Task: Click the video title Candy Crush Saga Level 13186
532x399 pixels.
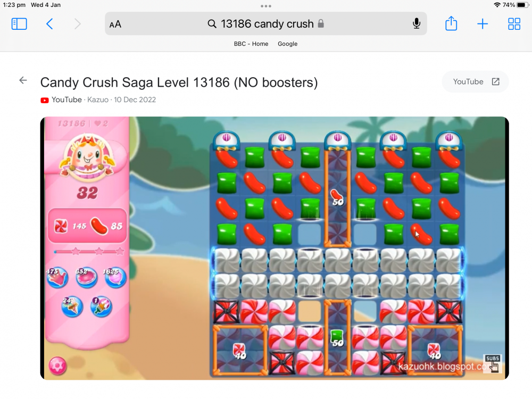Action: click(x=179, y=82)
